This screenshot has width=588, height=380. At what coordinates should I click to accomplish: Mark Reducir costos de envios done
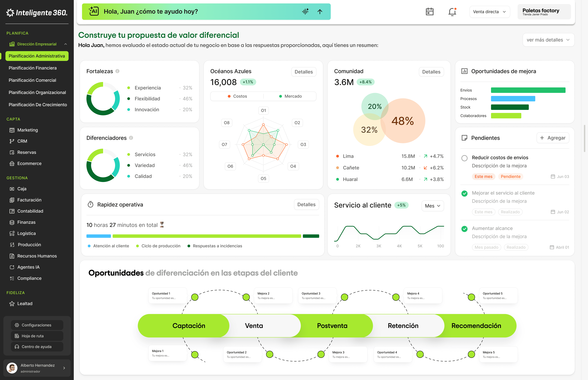[x=464, y=158]
